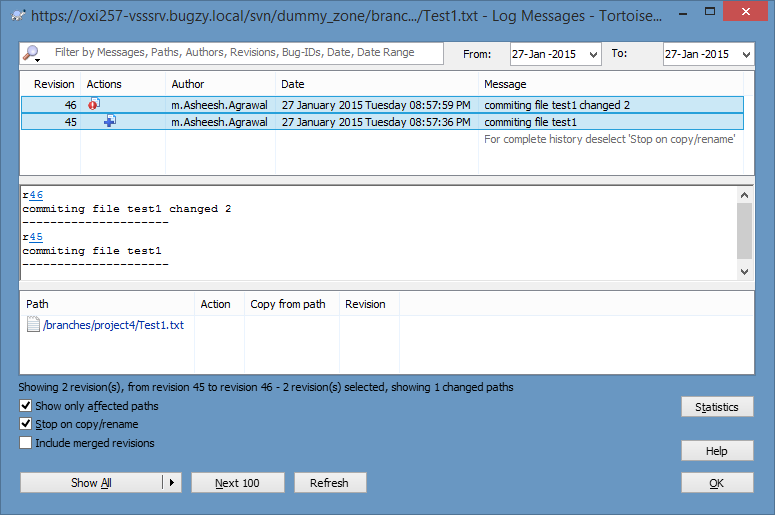Screen dimensions: 775x515
Task: Maximize the Log Messages window
Action: (710, 11)
